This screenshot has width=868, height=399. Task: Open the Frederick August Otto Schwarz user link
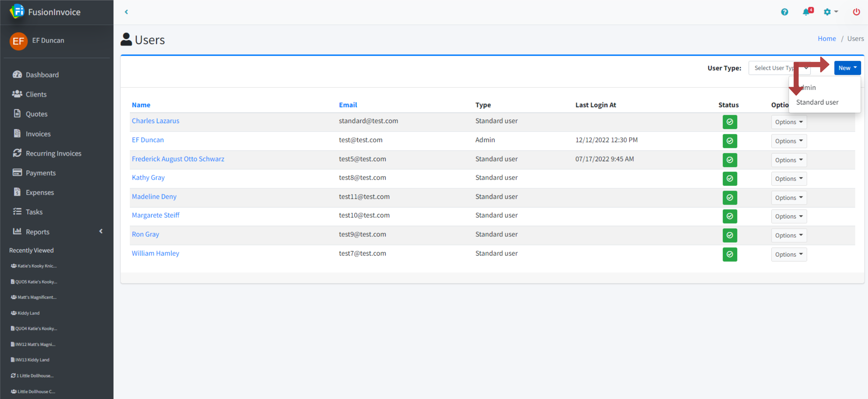pyautogui.click(x=178, y=159)
